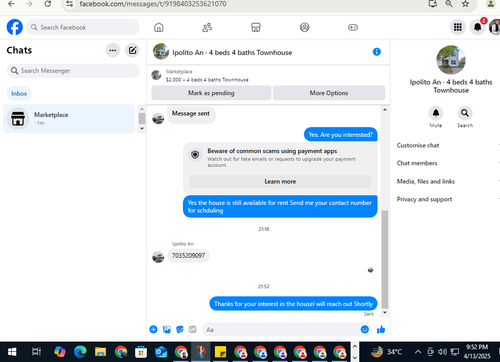The height and width of the screenshot is (362, 500).
Task: Click the 'Message sent' bubble
Action: tap(191, 114)
